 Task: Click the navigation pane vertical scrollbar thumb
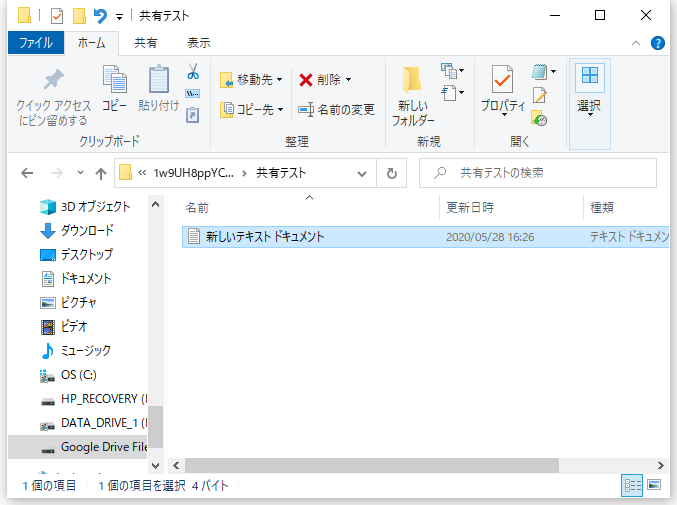click(155, 426)
